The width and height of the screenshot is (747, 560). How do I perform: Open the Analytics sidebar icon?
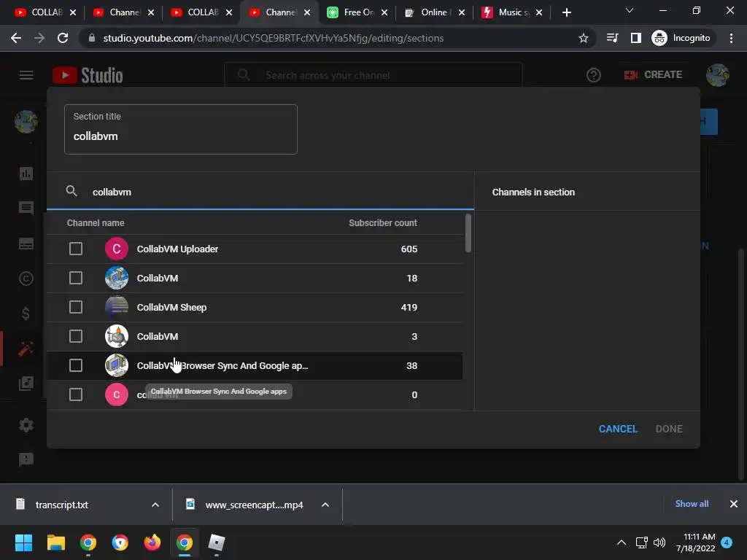point(26,174)
